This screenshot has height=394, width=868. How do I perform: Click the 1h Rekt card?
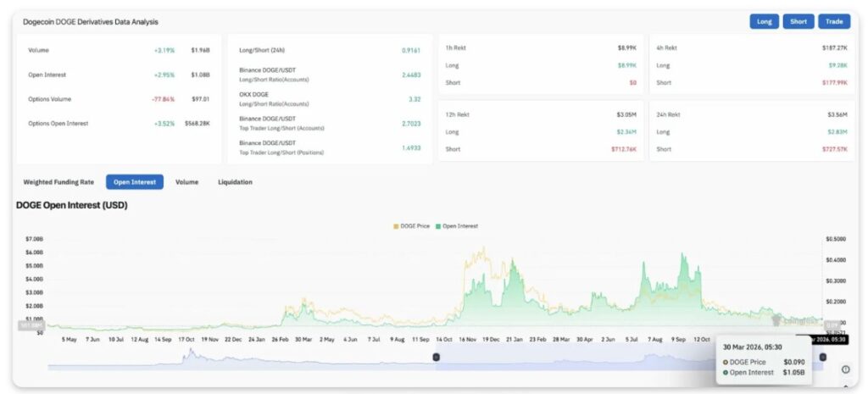(540, 65)
